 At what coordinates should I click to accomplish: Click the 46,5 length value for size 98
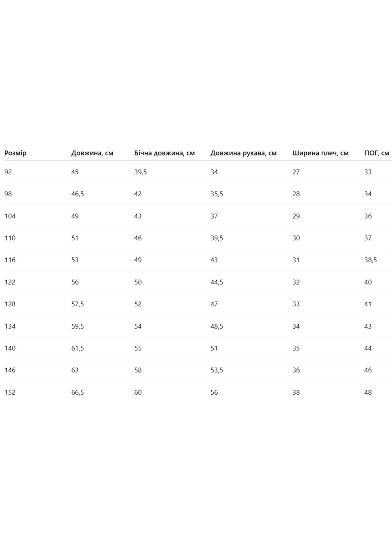(x=78, y=194)
